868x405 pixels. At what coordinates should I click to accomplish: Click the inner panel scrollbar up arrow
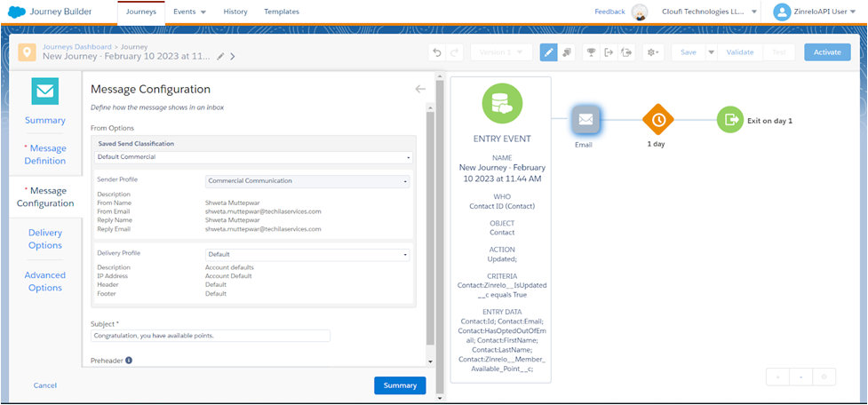431,106
